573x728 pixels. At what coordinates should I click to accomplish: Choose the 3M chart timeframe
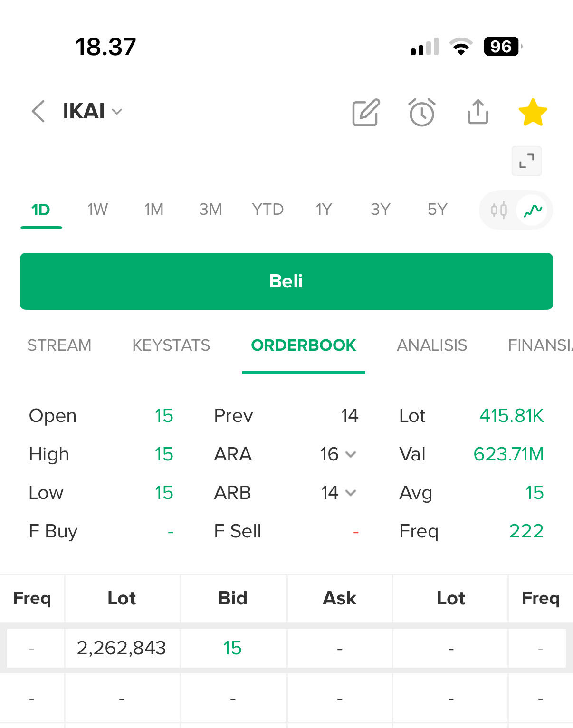click(x=210, y=210)
